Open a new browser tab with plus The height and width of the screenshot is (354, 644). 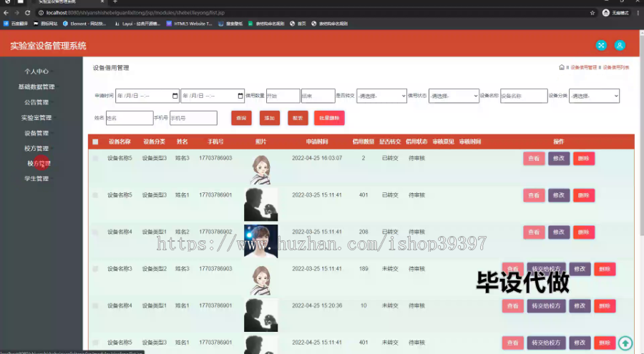click(x=115, y=1)
